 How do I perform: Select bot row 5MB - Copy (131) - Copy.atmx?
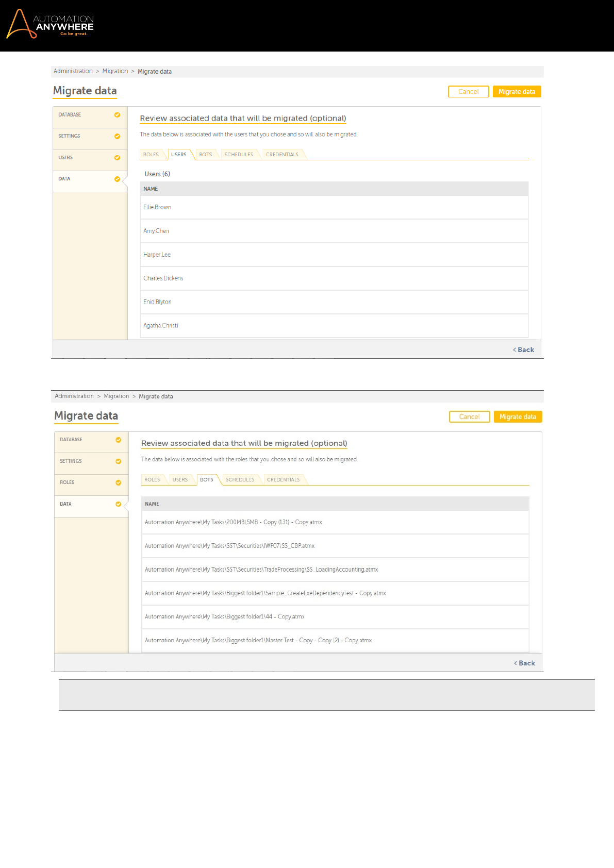(x=335, y=522)
